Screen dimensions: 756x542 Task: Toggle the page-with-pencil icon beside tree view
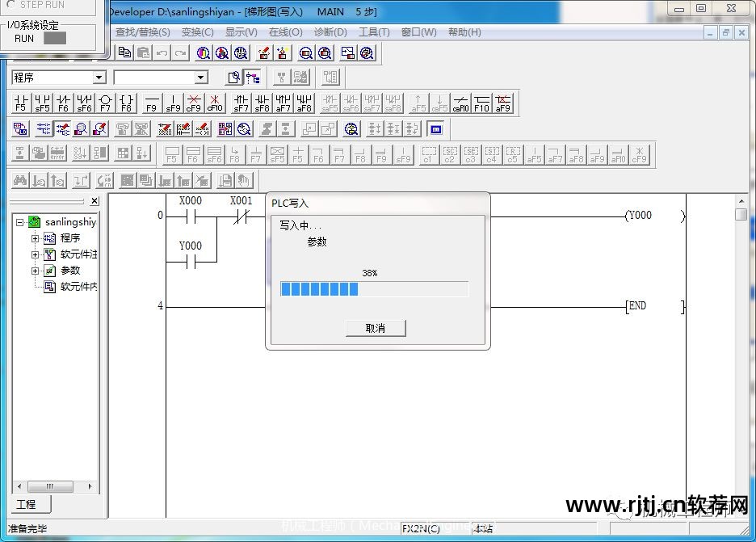click(x=234, y=78)
